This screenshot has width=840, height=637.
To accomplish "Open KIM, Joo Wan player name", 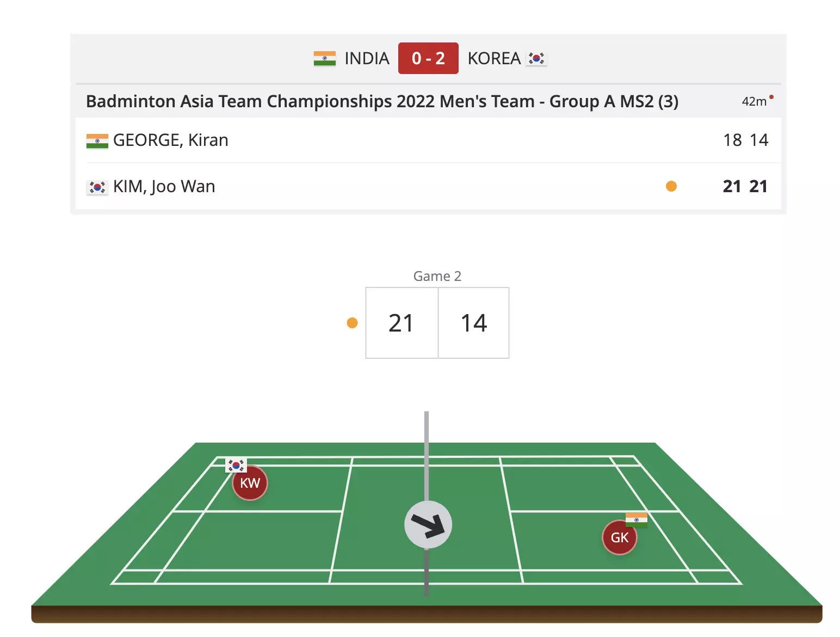I will [164, 187].
